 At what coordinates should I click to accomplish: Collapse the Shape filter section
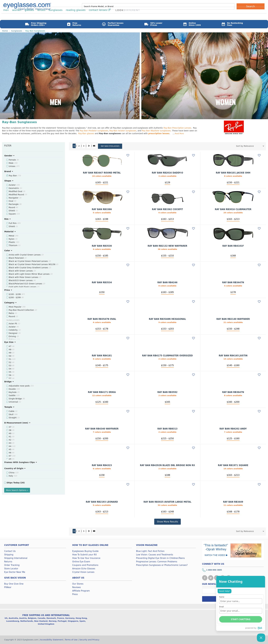[x=9, y=181]
